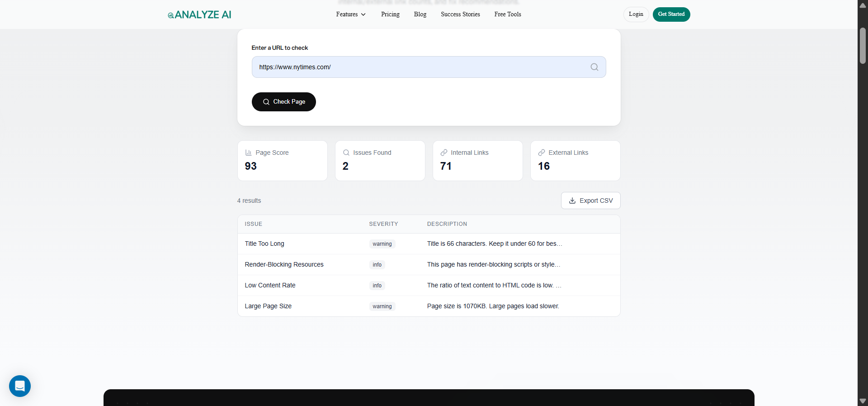The image size is (868, 406).
Task: Go to the Blog page
Action: 420,14
